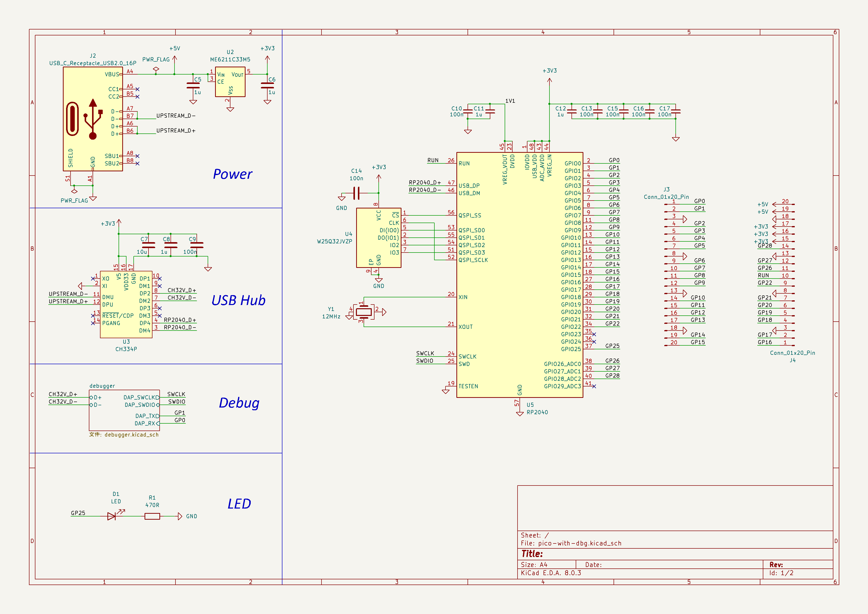Click the DAP_TX pin on debugger sheet

pyautogui.click(x=147, y=416)
